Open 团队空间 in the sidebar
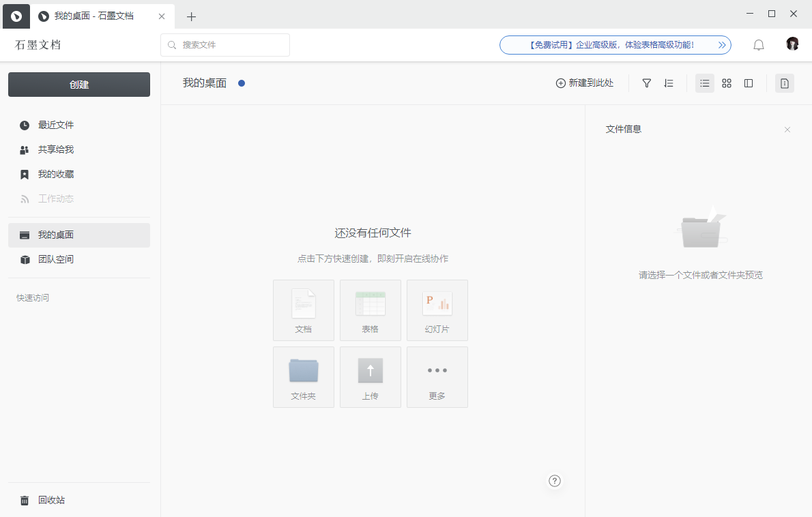Viewport: 812px width, 517px height. tap(56, 259)
